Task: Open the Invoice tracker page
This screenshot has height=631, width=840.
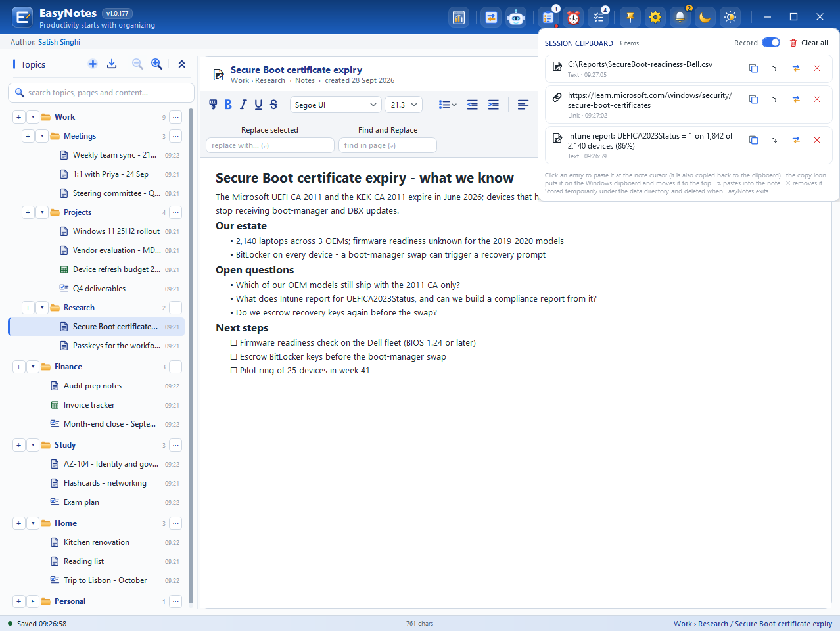Action: (89, 405)
